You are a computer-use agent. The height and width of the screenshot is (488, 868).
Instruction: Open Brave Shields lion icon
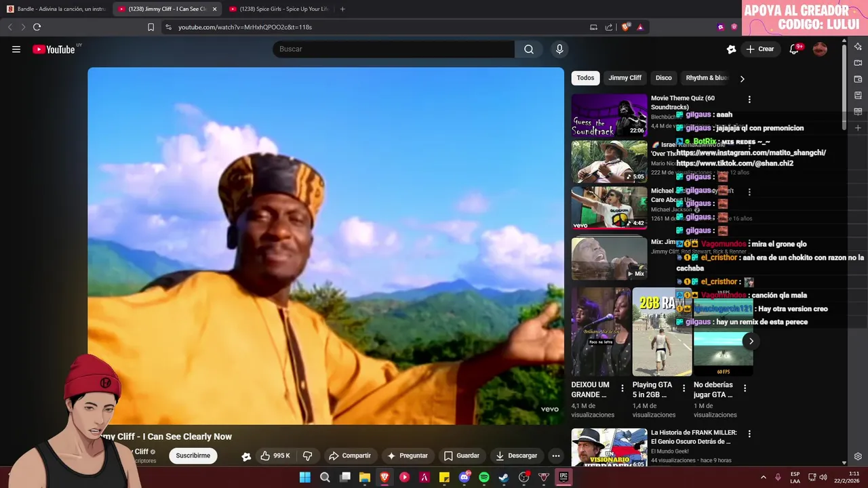627,27
